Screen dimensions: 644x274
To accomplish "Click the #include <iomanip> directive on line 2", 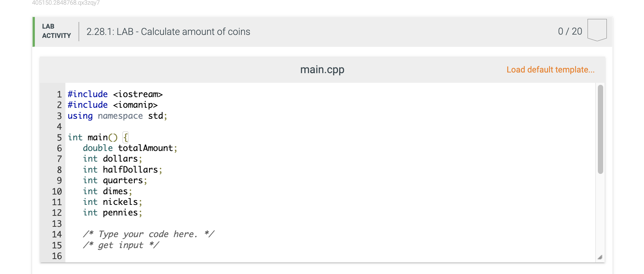I will 113,105.
